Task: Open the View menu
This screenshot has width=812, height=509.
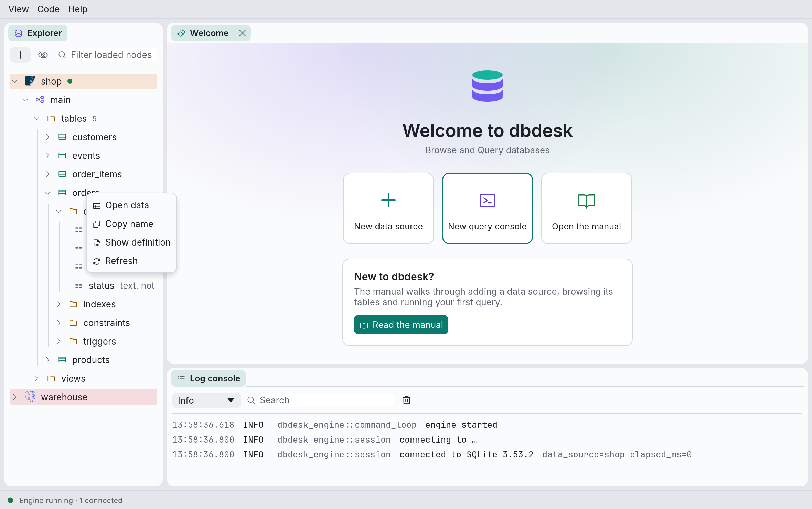Action: click(19, 9)
